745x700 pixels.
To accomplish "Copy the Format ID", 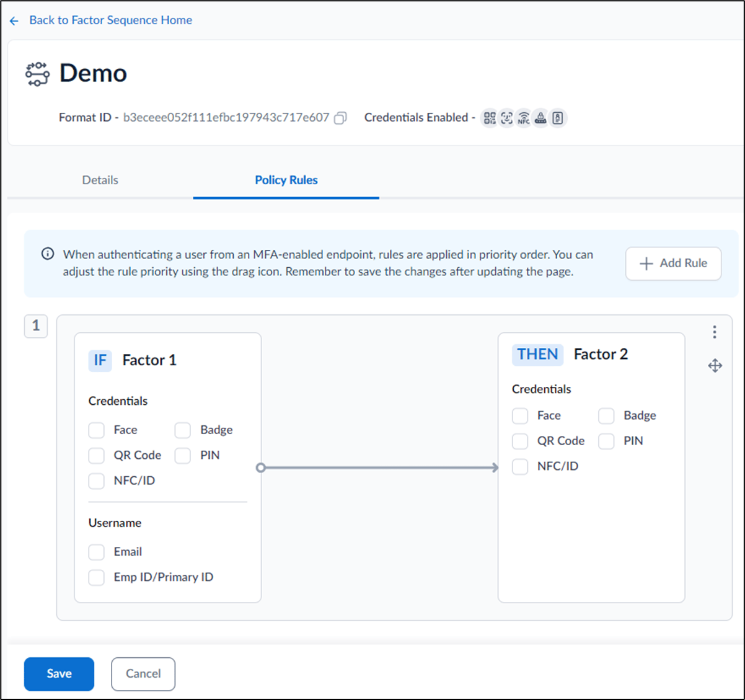I will pos(340,118).
